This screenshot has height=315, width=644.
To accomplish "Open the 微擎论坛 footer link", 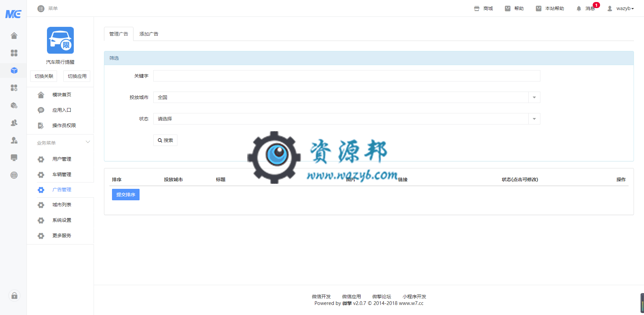I will [381, 297].
